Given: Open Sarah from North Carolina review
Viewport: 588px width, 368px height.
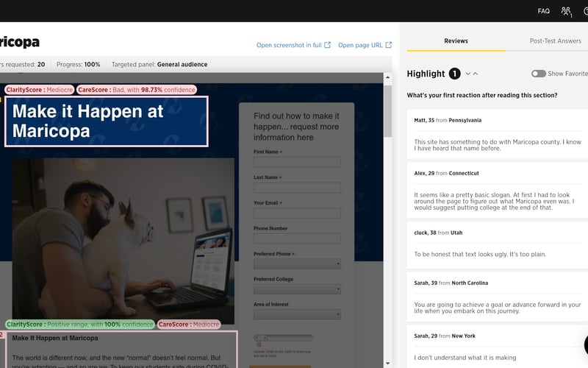Looking at the screenshot, I should coord(498,297).
